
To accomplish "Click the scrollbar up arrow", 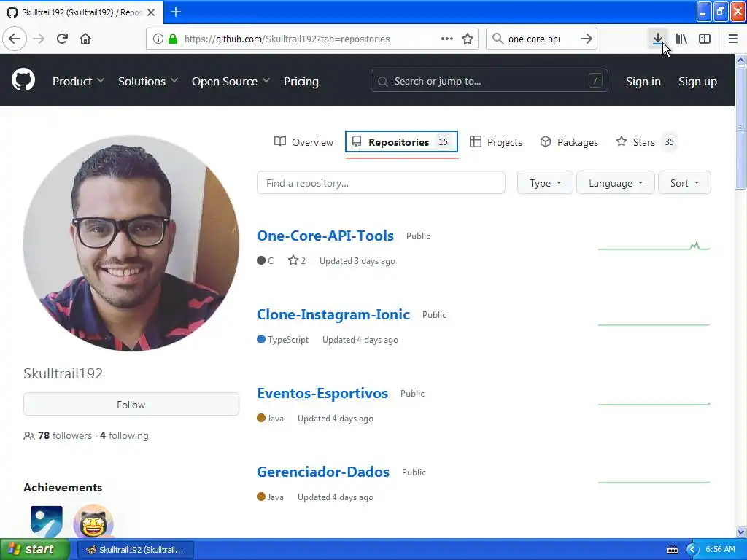I will (741, 60).
